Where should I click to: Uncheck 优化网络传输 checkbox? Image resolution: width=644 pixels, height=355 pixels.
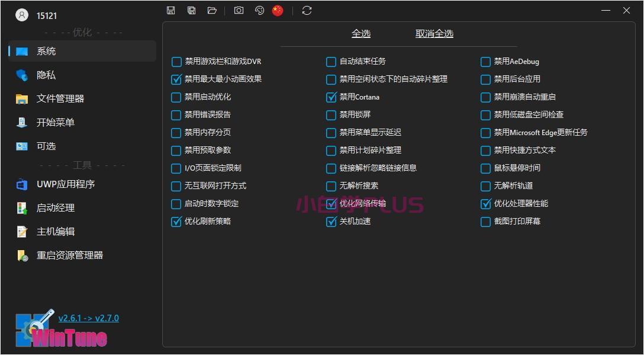pyautogui.click(x=331, y=204)
